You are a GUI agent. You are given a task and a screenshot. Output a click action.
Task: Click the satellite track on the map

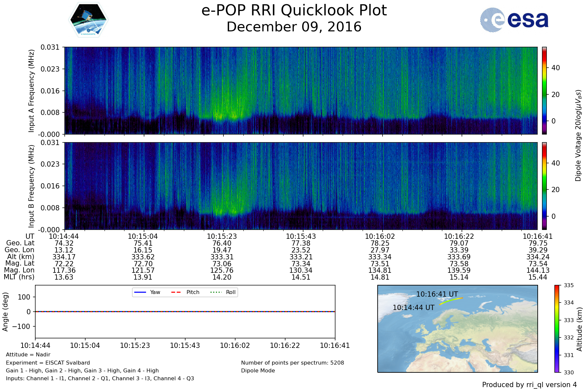click(451, 301)
